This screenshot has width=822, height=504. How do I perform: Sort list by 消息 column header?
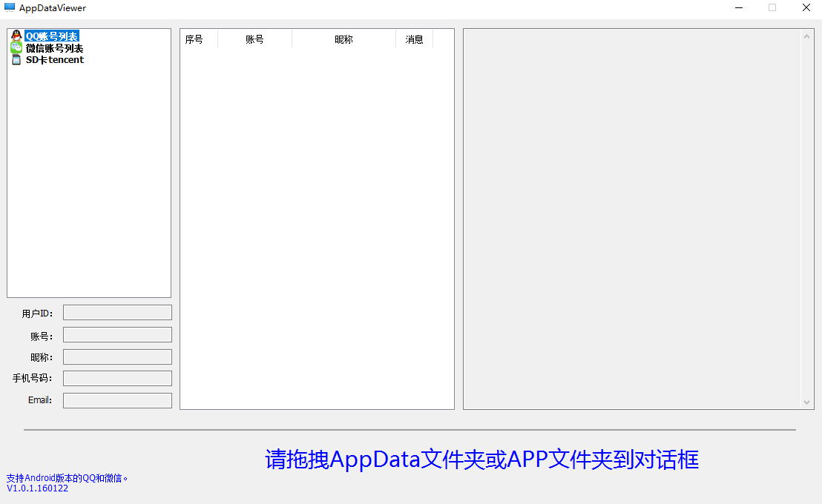click(414, 39)
